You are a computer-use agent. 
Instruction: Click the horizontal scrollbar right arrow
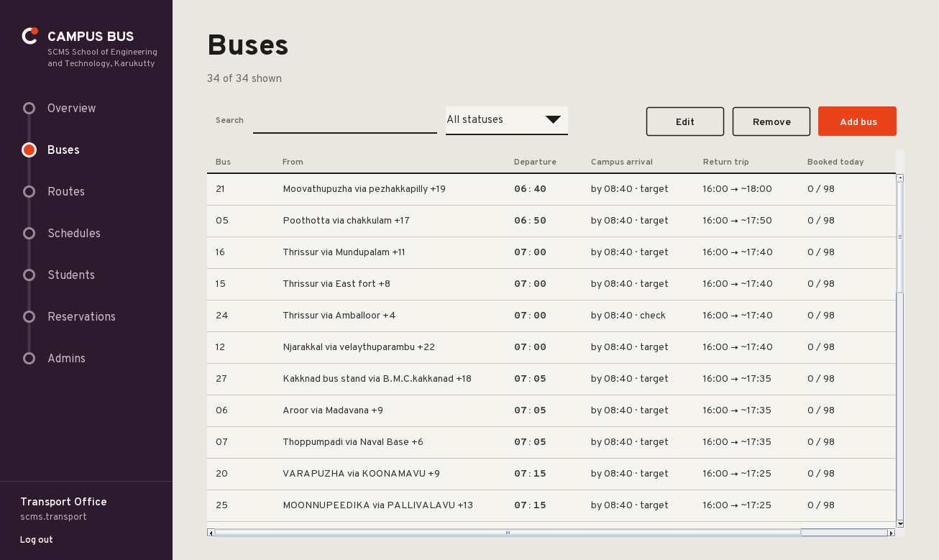(892, 533)
